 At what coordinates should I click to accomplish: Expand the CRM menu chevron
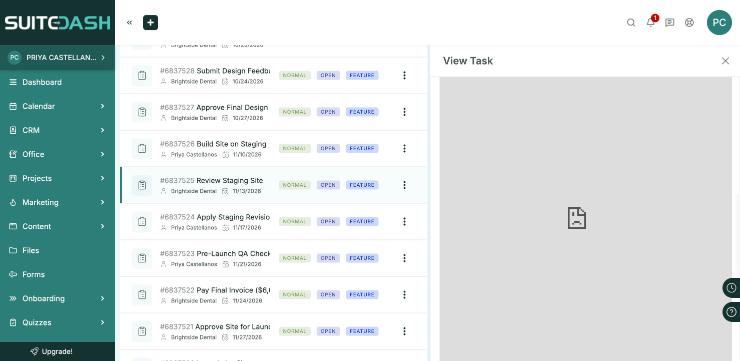tap(102, 130)
